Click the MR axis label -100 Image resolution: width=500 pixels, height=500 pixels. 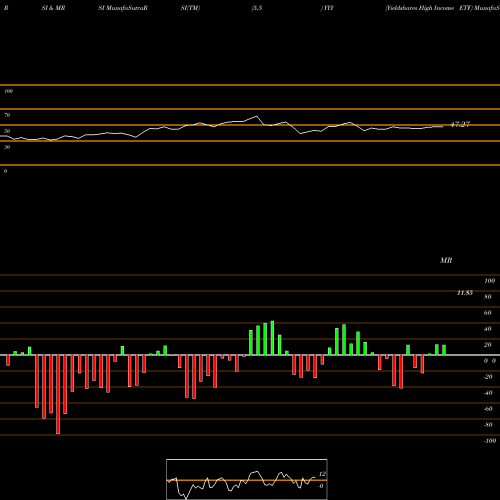[x=490, y=441]
